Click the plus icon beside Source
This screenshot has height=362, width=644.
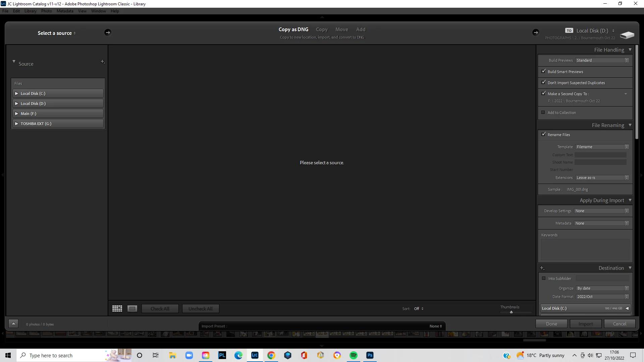[x=103, y=62]
